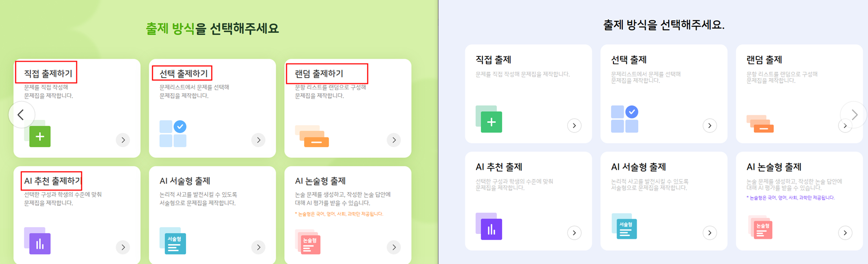Click the 선택 출제 card title in the lavender panel
Image resolution: width=868 pixels, height=264 pixels.
point(629,60)
